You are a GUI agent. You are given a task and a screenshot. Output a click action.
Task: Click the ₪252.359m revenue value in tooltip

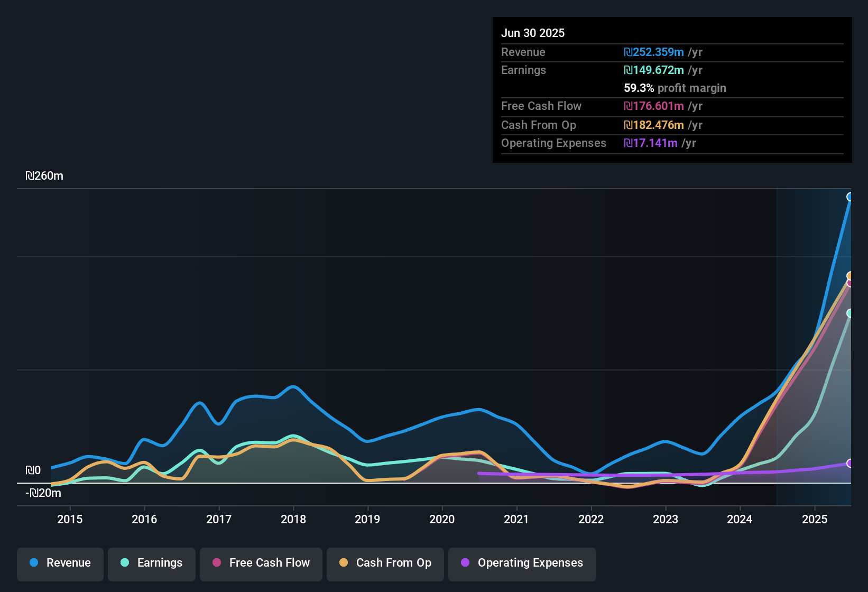pyautogui.click(x=654, y=52)
